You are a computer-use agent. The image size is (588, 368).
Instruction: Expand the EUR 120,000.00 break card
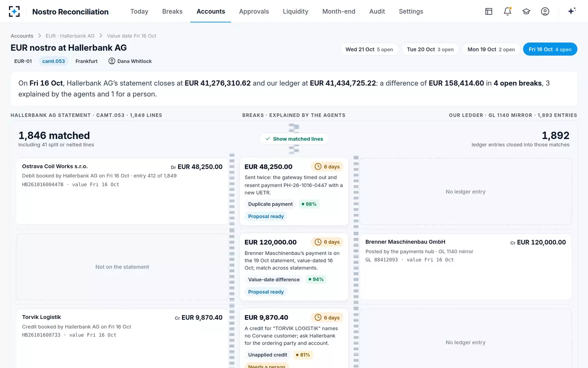294,267
